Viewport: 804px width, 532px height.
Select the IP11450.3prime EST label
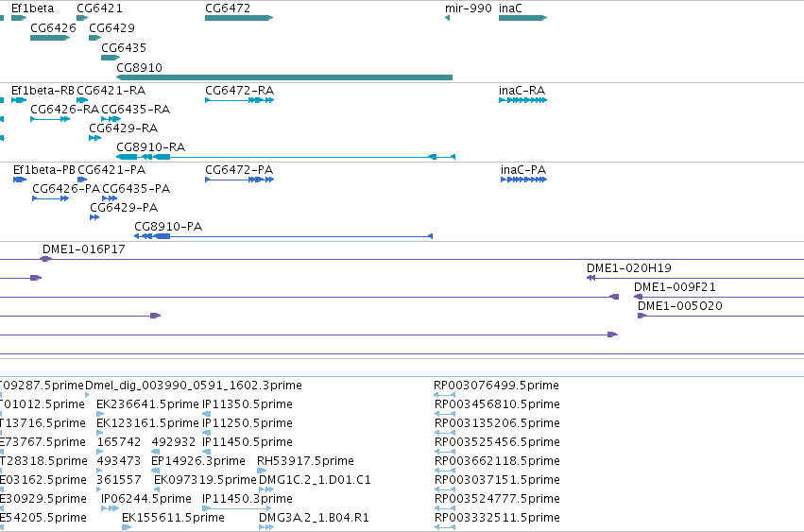tap(248, 499)
